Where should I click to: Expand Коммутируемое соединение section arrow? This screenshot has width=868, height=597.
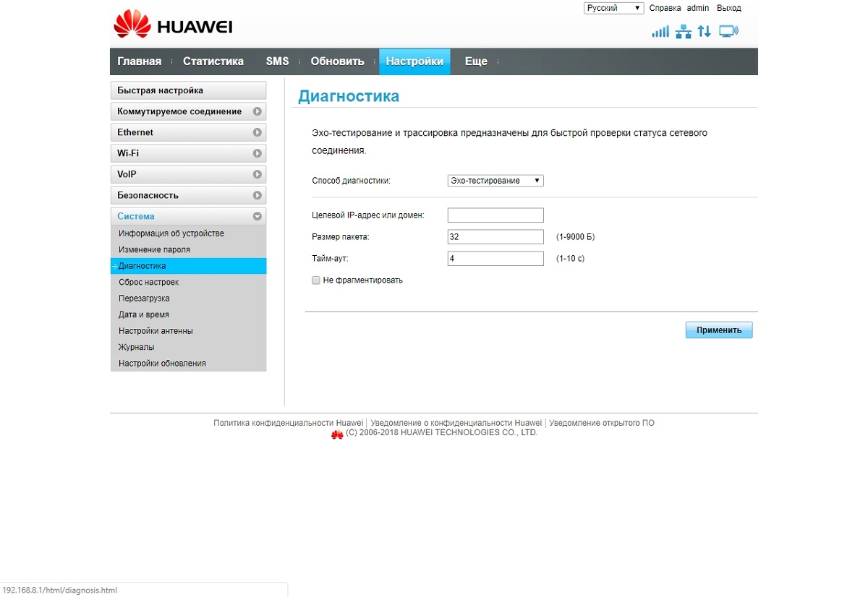point(258,112)
